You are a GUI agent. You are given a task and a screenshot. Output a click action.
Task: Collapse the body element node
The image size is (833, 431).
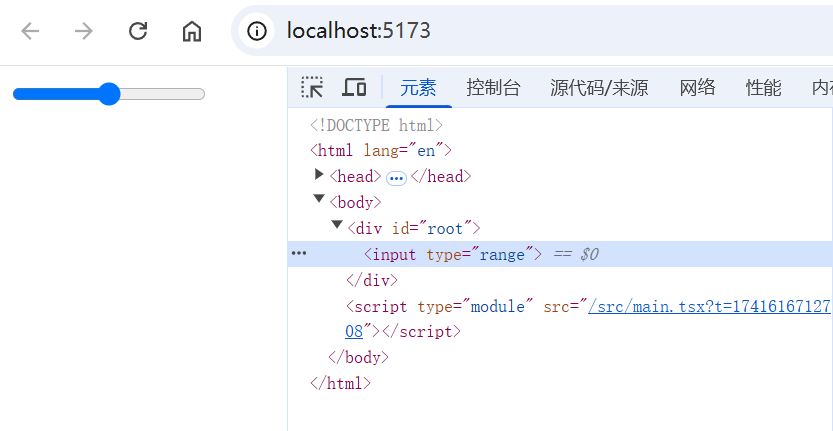[319, 199]
